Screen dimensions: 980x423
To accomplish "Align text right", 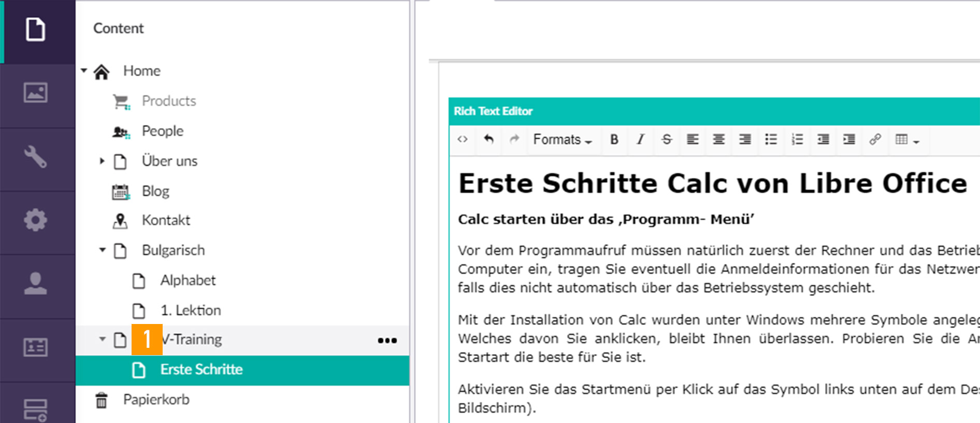I will (745, 139).
